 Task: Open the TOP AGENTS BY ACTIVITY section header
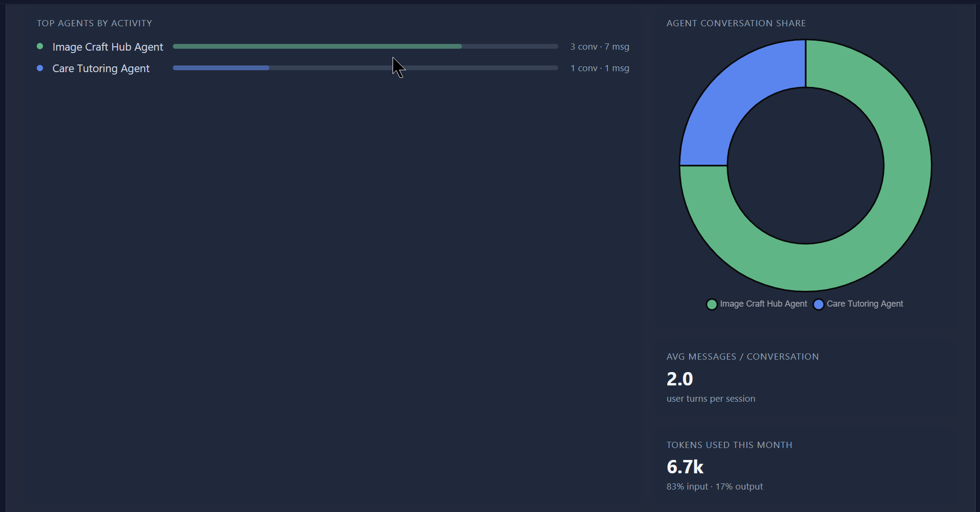click(x=95, y=23)
